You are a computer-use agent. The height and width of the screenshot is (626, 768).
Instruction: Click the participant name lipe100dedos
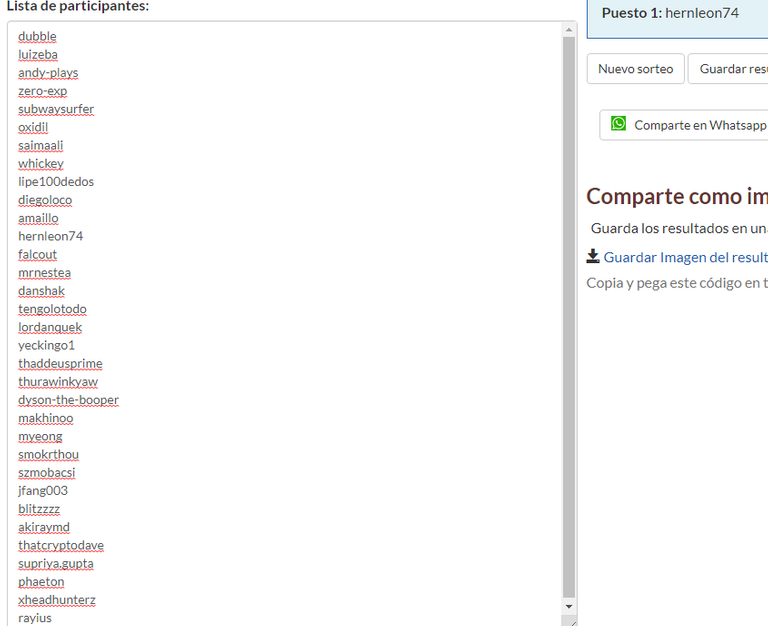(x=56, y=182)
